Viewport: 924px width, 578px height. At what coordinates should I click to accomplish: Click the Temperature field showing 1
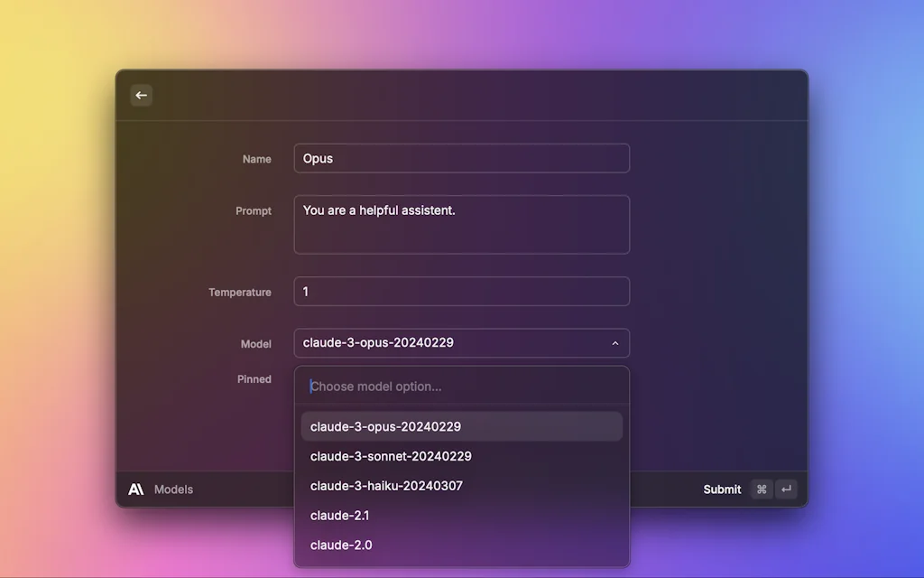461,291
